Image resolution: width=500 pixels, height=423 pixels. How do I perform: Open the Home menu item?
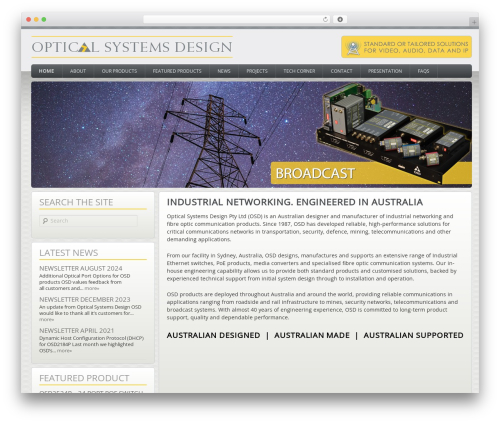tap(46, 71)
